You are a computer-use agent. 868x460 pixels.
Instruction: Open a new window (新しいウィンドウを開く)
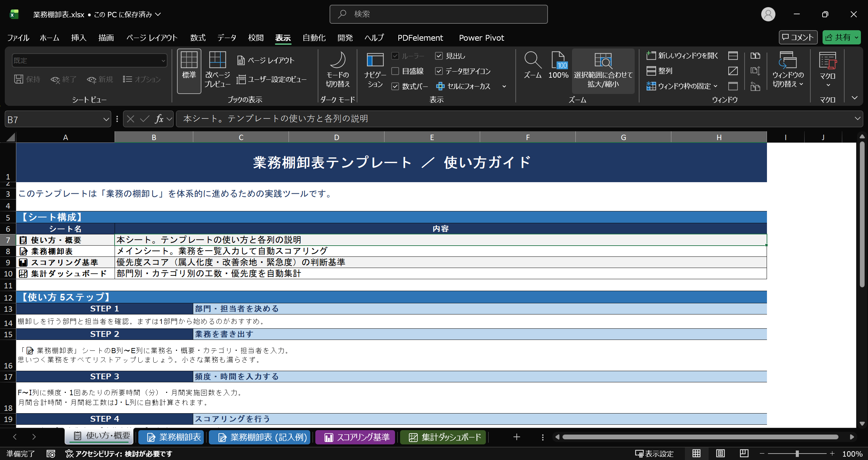[x=682, y=56]
